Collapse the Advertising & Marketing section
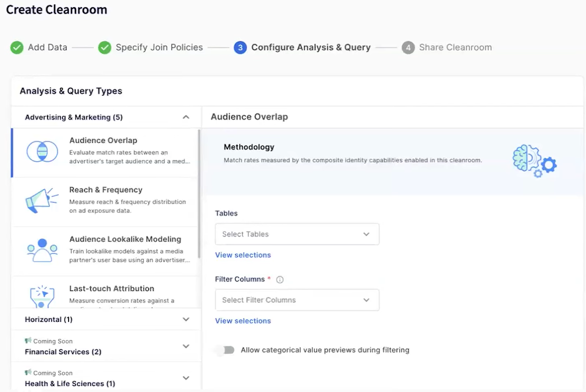Image resolution: width=586 pixels, height=392 pixels. [186, 117]
